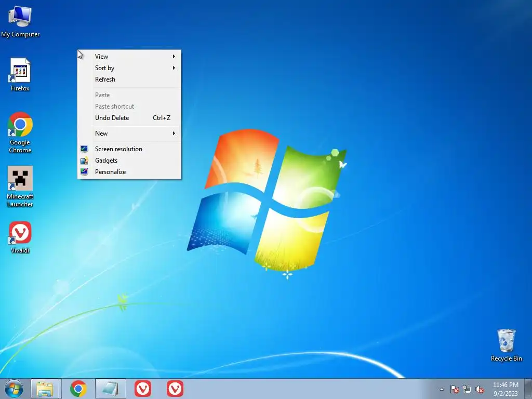Viewport: 532px width, 399px height.
Task: Select the Minecraft Launcher desktop shortcut
Action: pyautogui.click(x=20, y=187)
